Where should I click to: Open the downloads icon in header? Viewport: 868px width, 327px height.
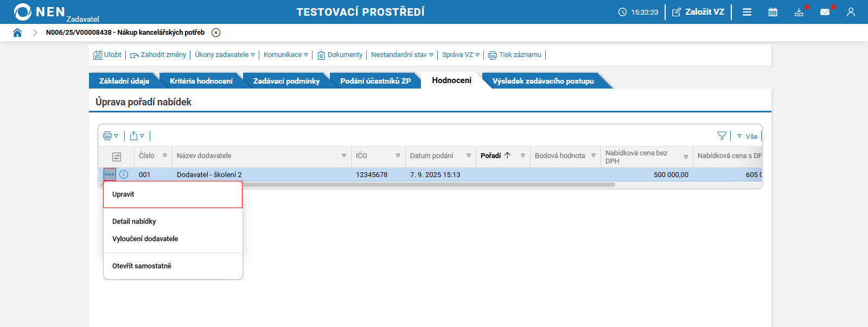coord(799,12)
